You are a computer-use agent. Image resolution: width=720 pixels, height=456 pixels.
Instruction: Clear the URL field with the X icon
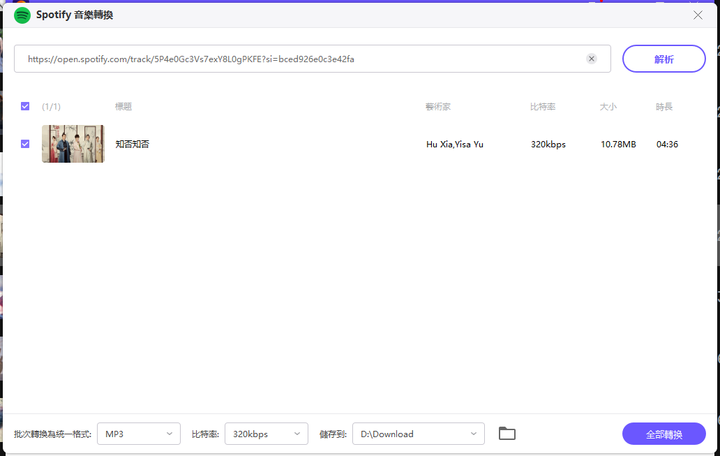point(591,58)
